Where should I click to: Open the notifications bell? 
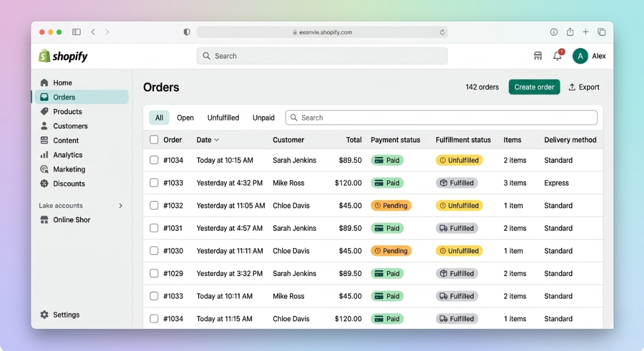pos(557,56)
